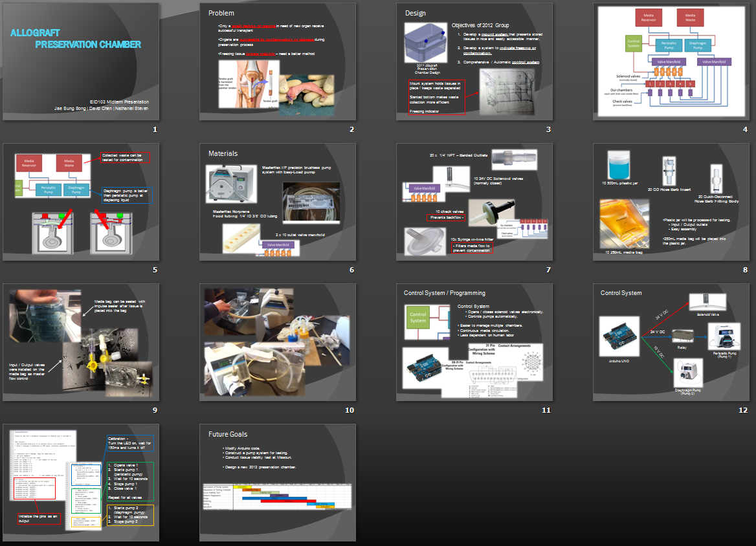Select slide 10 photo collage of pump setup

(x=278, y=342)
